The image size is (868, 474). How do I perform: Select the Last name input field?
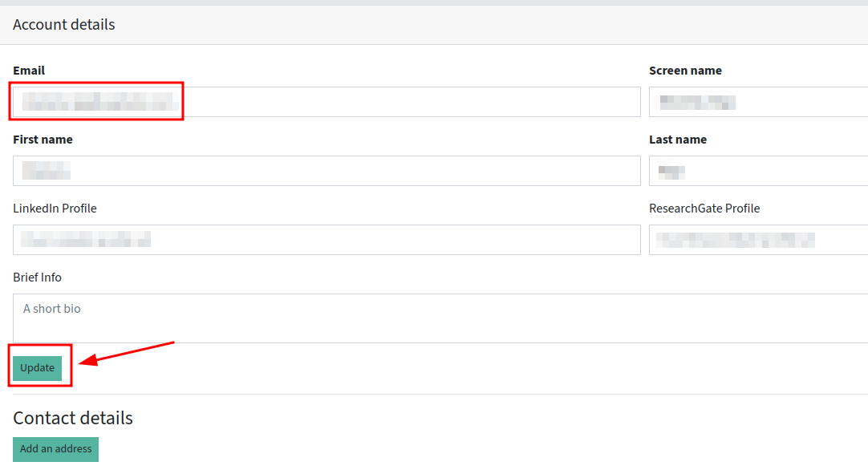(x=758, y=171)
